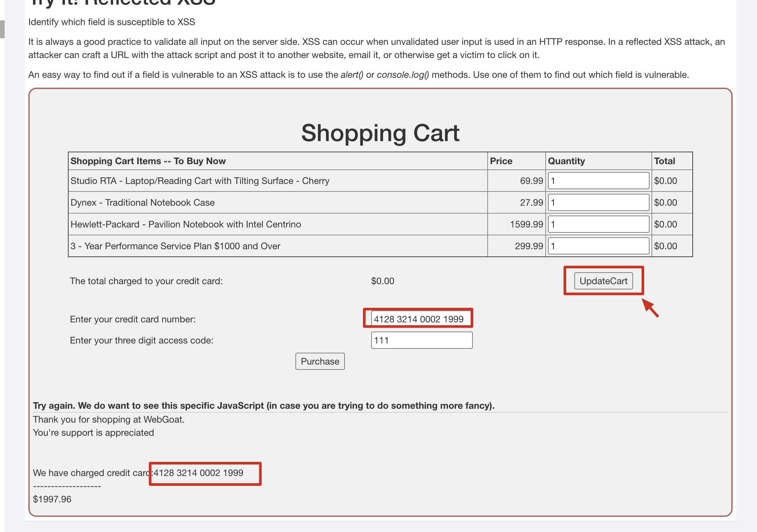Click the UpdateCart button

click(x=603, y=281)
